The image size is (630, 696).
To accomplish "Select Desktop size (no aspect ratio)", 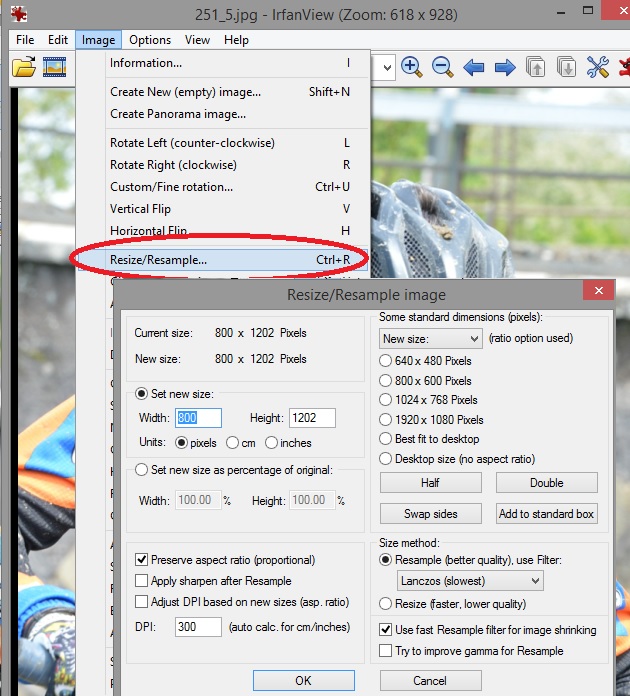I will (385, 459).
